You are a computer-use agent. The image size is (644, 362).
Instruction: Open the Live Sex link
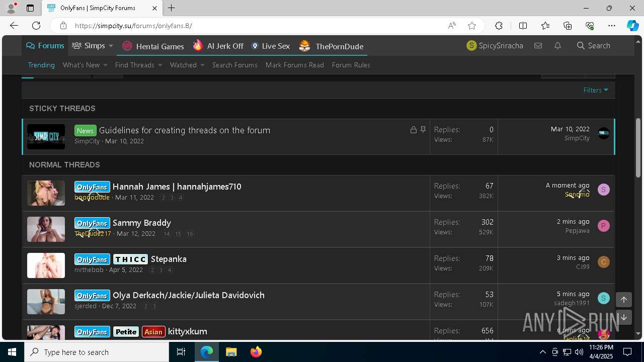(x=271, y=46)
